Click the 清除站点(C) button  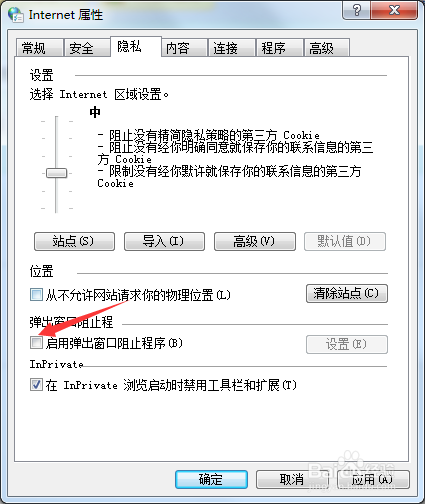[x=347, y=293]
